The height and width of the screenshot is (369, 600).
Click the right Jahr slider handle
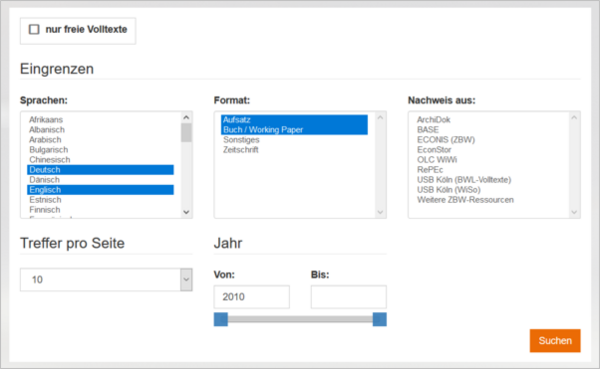tap(380, 319)
